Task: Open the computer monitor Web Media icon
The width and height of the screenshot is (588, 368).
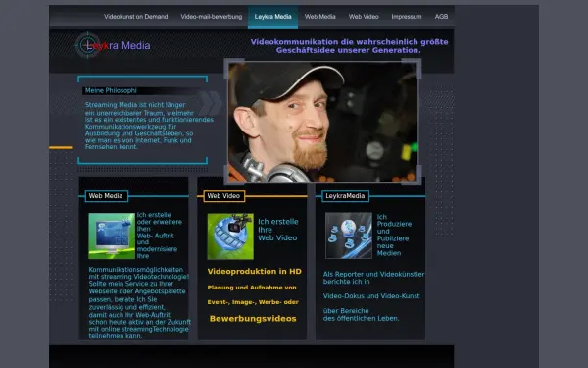Action: point(112,237)
